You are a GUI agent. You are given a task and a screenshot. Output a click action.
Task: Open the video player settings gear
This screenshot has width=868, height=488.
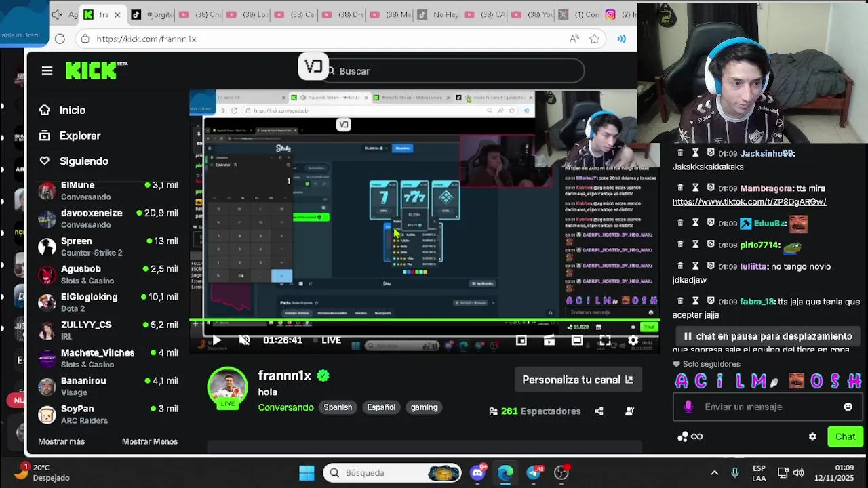click(x=633, y=340)
